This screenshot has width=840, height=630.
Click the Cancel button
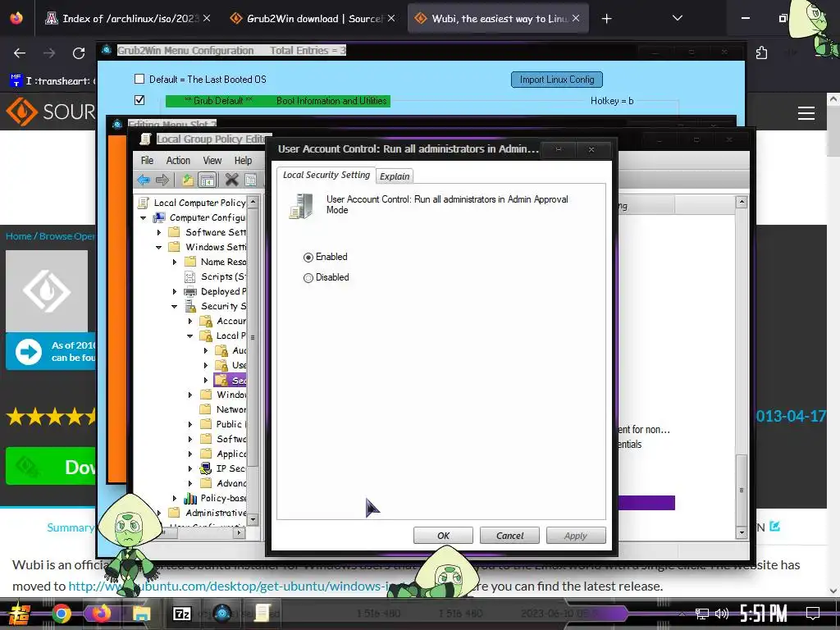pyautogui.click(x=509, y=536)
